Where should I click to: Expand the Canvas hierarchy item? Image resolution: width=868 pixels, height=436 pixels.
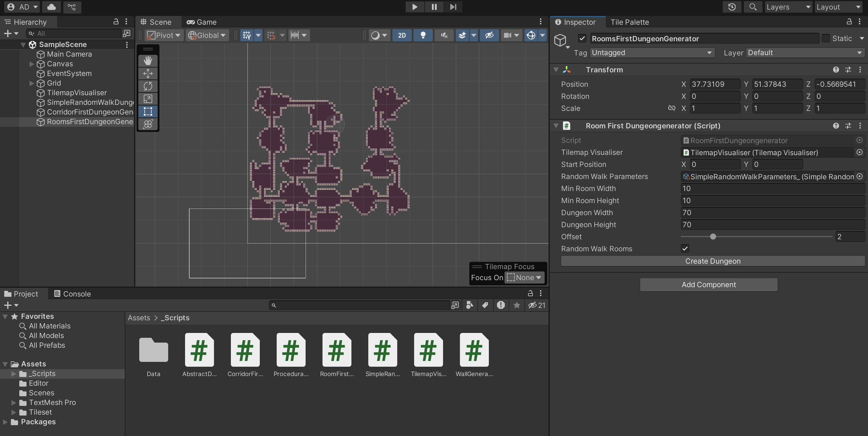click(x=32, y=64)
